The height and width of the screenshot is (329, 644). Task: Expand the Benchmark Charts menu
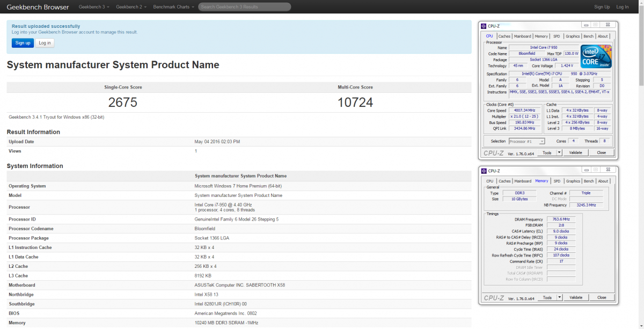point(173,7)
